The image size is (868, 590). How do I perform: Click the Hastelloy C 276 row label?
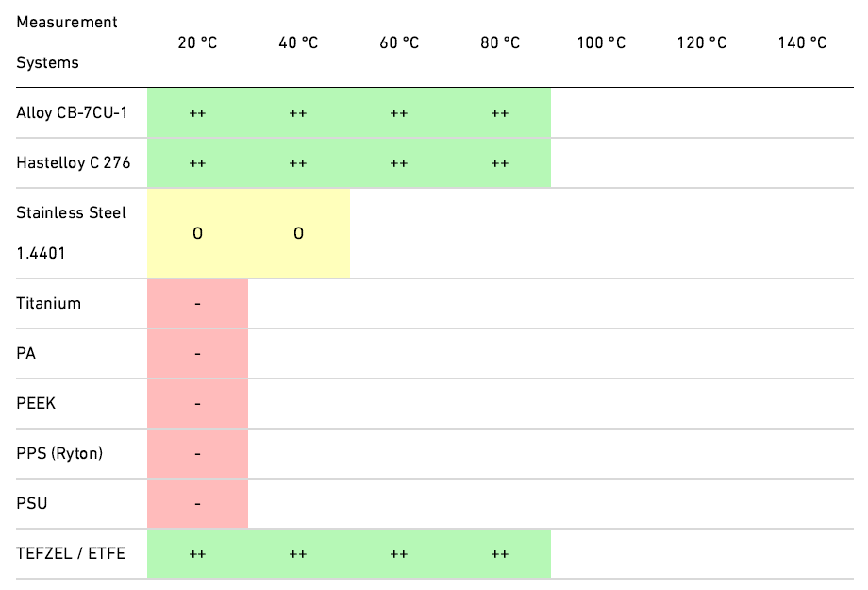click(74, 163)
